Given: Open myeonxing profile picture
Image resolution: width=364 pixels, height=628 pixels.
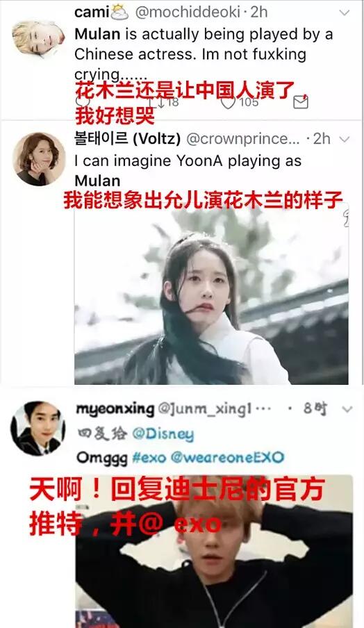Looking at the screenshot, I should pyautogui.click(x=38, y=429).
